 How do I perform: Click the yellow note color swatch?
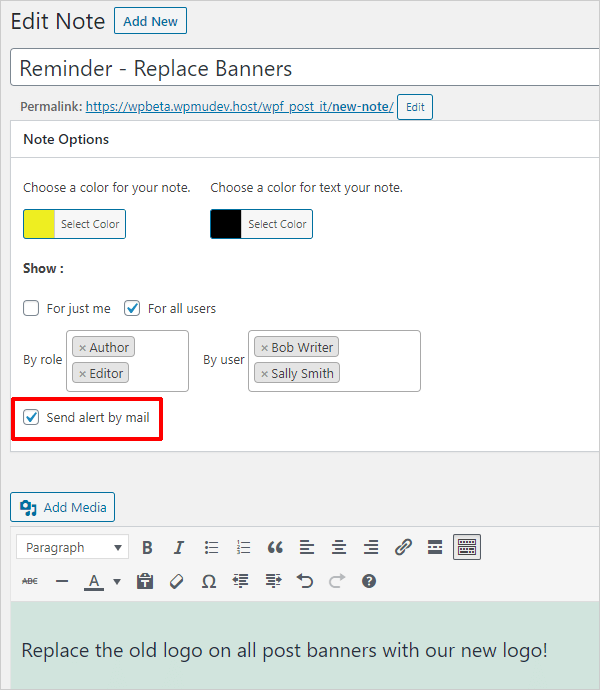(39, 224)
